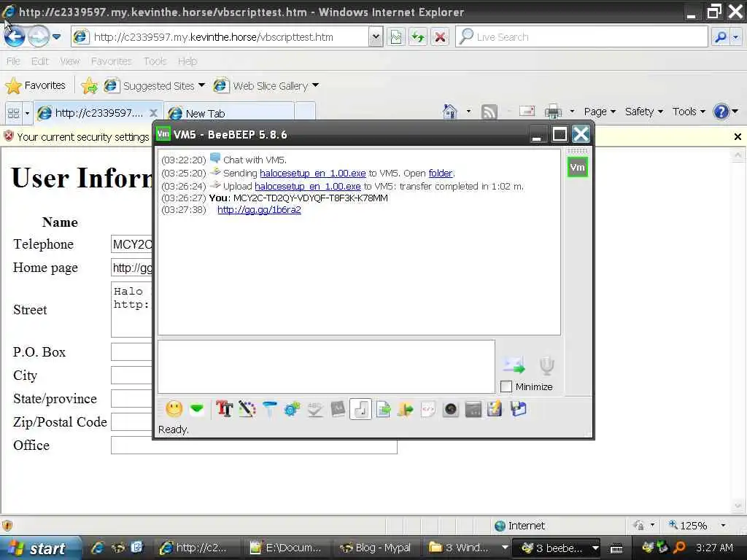Open the Tools menu in menu bar

tap(155, 61)
